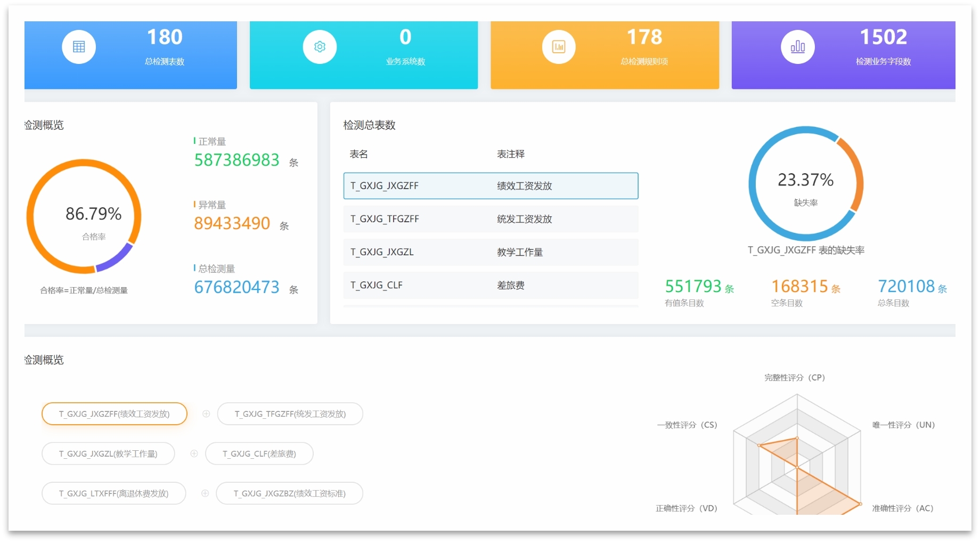The height and width of the screenshot is (543, 980).
Task: Click the bar chart icon on 检测业务字段数 card
Action: pos(798,47)
